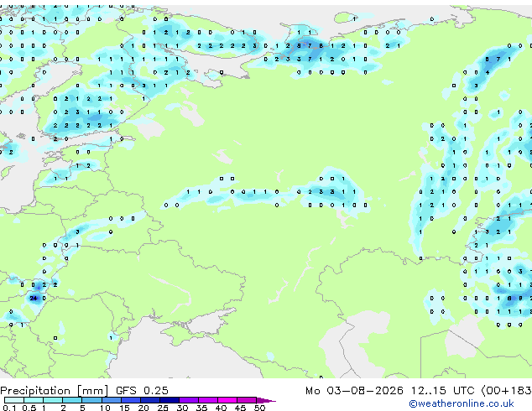Screen dimensions: 532x411
Task: Click the '30' legend scale label
Action: [182, 408]
